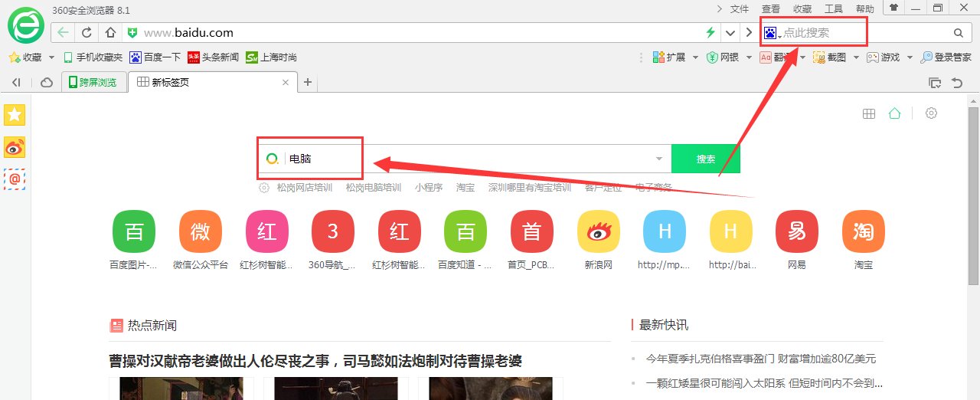Open the 百度图片 site shortcut

pyautogui.click(x=134, y=238)
